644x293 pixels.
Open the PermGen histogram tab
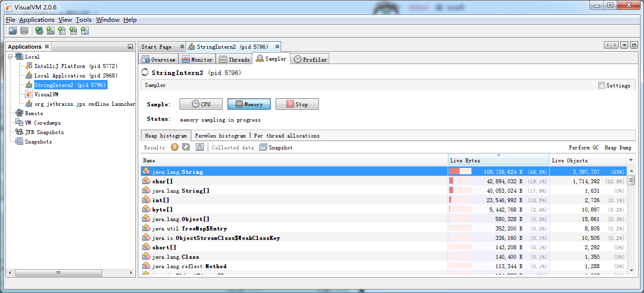coord(220,136)
